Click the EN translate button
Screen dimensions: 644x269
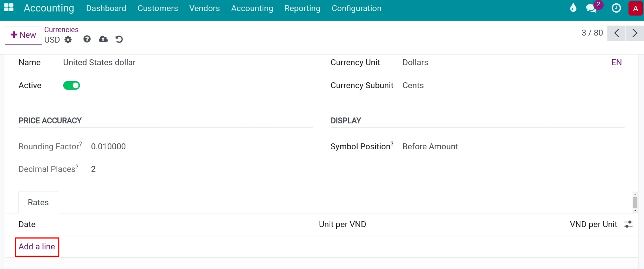(616, 62)
